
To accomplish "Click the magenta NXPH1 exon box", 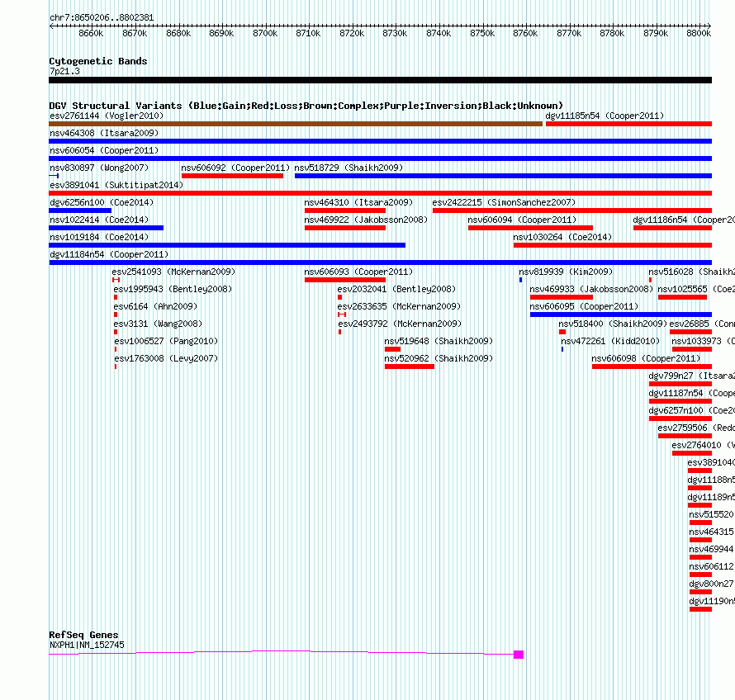I will 519,655.
